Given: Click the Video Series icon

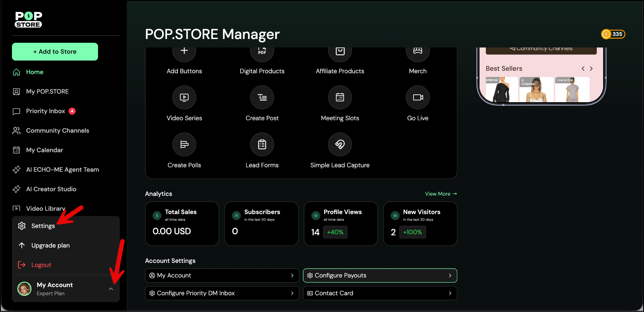Looking at the screenshot, I should pos(184,97).
